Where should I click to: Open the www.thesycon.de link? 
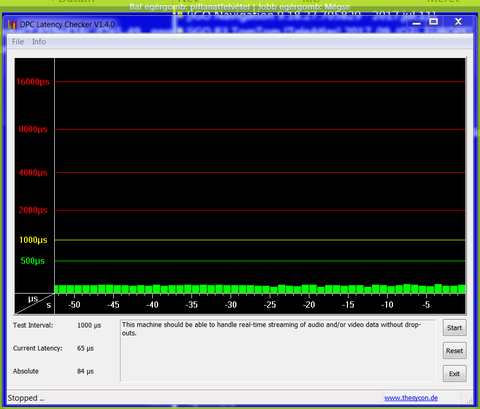point(411,398)
